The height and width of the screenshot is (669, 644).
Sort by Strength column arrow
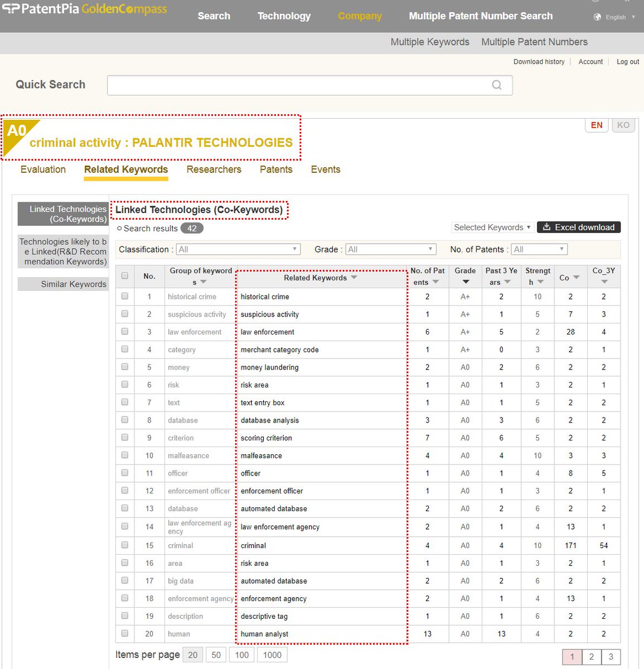pyautogui.click(x=540, y=282)
